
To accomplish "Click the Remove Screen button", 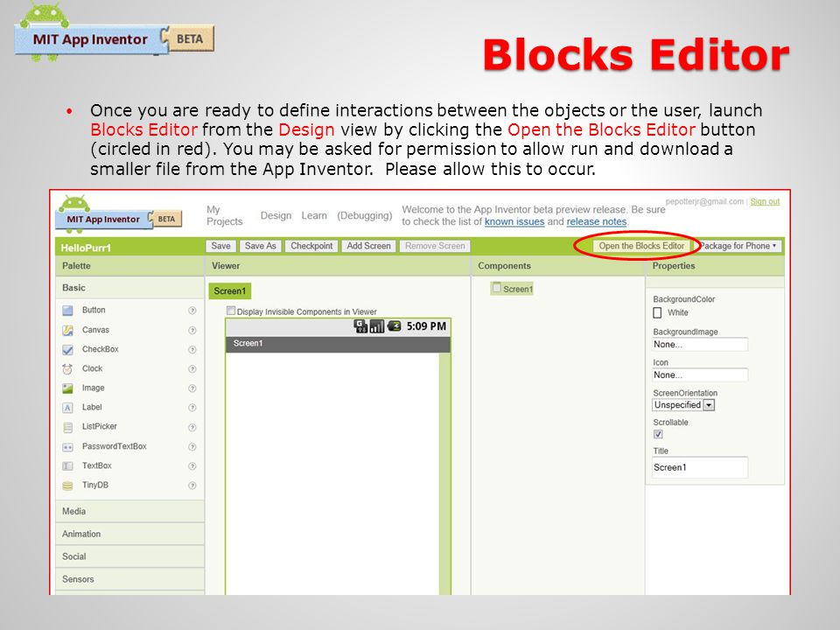I will (435, 246).
